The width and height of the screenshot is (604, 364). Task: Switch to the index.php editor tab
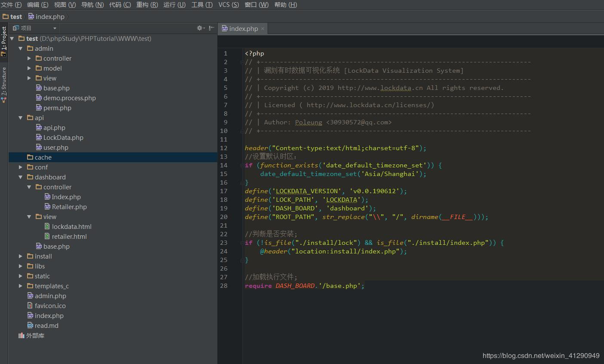point(243,29)
